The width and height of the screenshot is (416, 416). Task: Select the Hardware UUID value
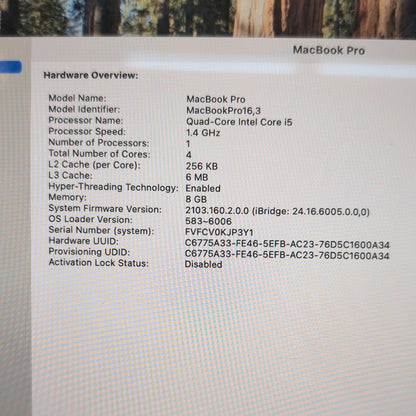[287, 245]
